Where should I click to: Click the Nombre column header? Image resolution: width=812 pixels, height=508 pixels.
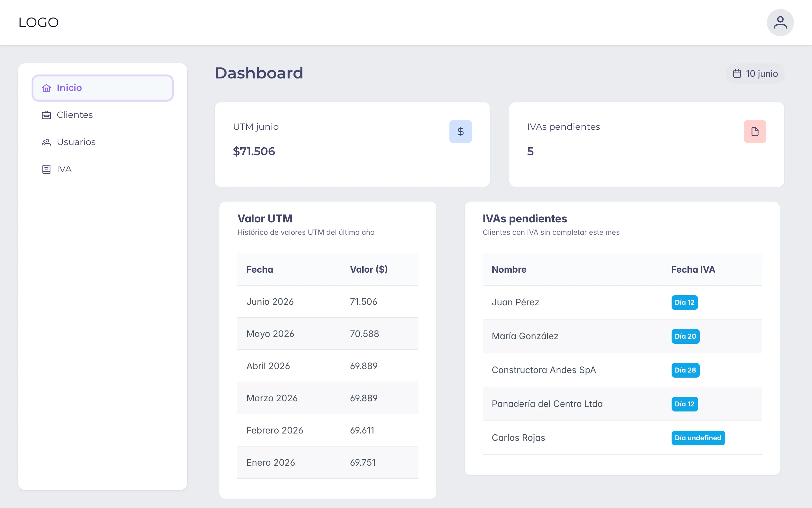click(x=509, y=270)
